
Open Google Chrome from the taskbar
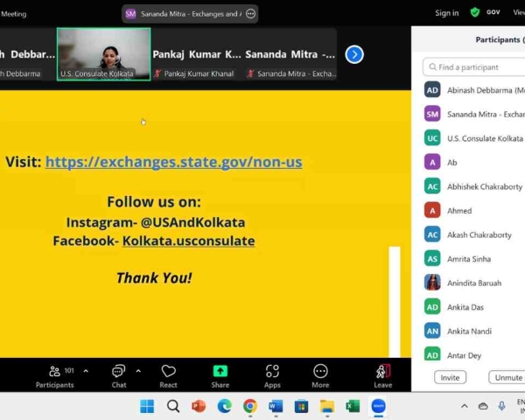(x=250, y=406)
